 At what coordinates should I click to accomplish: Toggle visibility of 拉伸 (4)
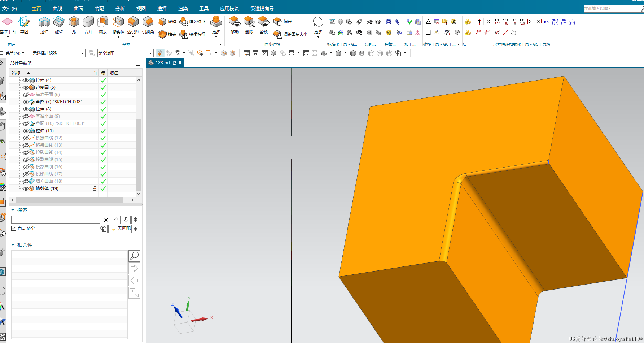pyautogui.click(x=26, y=80)
